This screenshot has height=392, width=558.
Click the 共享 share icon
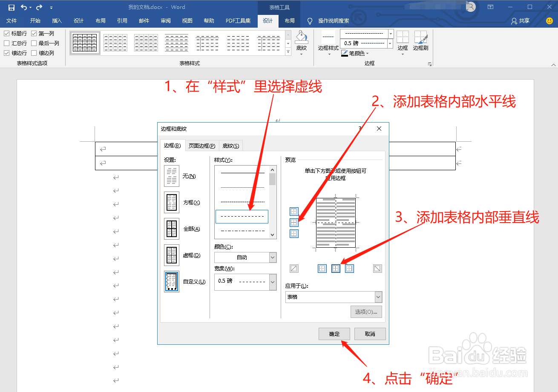[x=514, y=21]
